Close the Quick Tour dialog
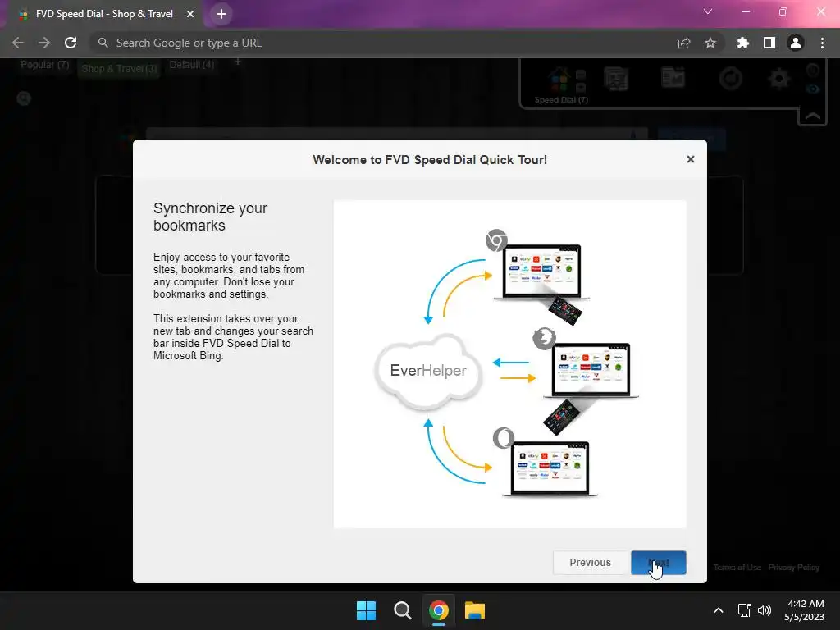The width and height of the screenshot is (840, 630). 691,159
